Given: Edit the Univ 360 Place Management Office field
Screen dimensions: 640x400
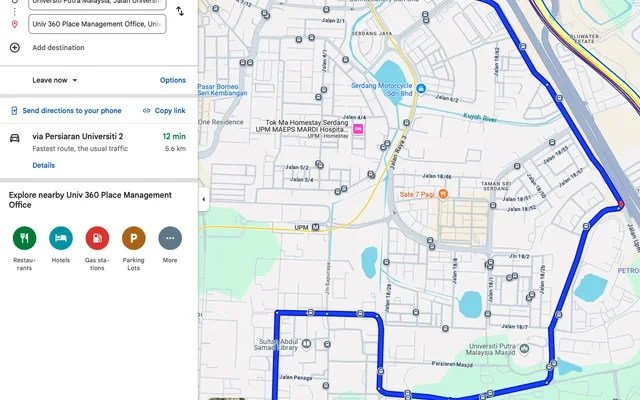Looking at the screenshot, I should click(97, 24).
